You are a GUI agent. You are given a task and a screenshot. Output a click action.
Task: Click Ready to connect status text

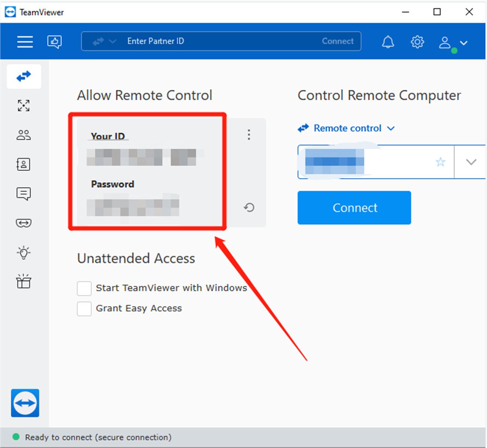point(98,437)
